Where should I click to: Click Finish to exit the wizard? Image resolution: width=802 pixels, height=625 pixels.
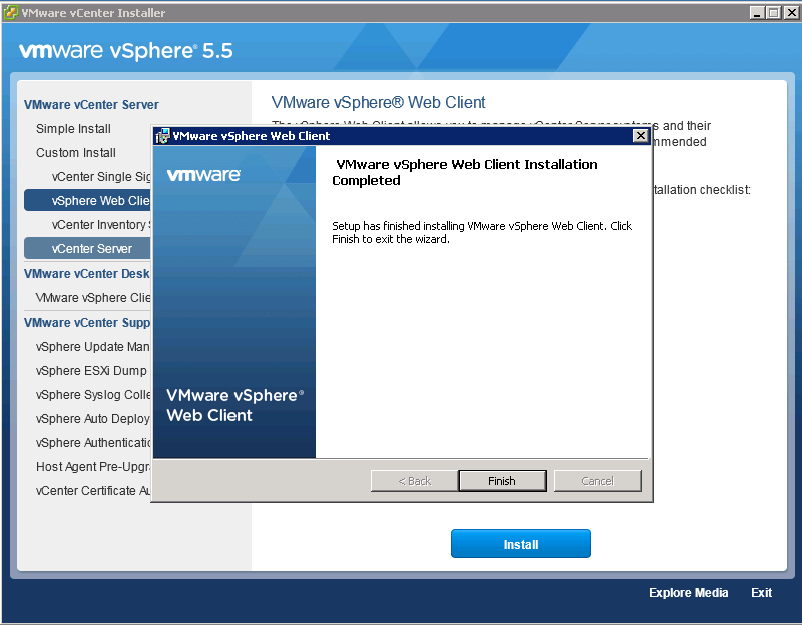coord(502,481)
